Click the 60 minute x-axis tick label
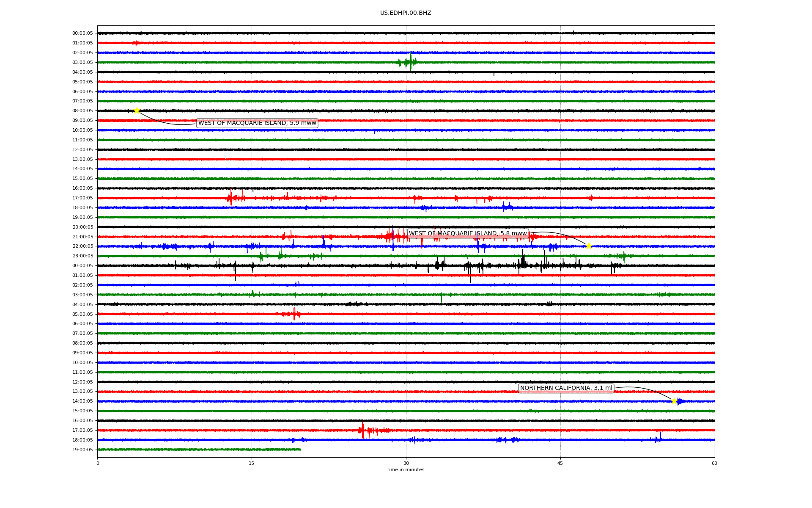This screenshot has width=812, height=508. (x=714, y=463)
